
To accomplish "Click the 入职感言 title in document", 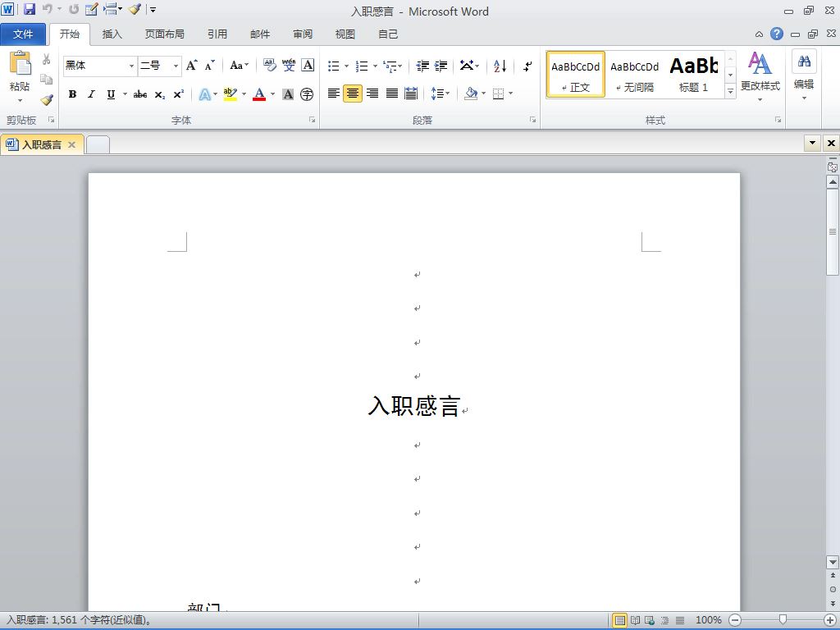I will click(x=414, y=406).
